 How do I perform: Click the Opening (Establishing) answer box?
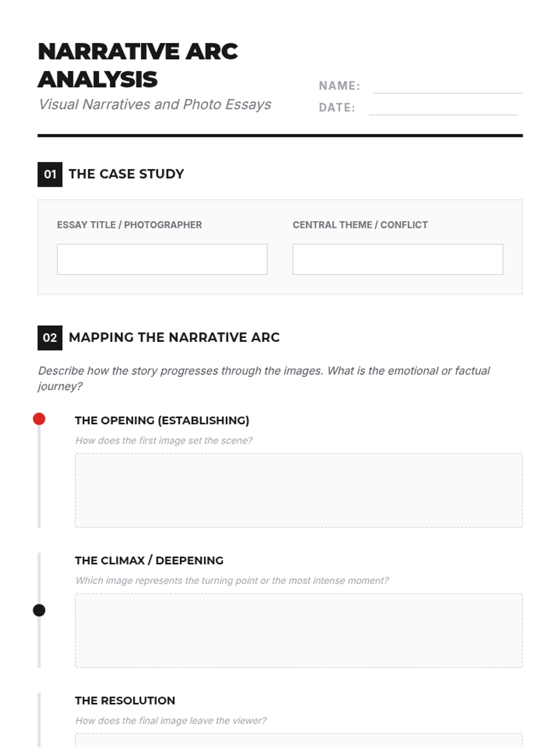click(299, 490)
